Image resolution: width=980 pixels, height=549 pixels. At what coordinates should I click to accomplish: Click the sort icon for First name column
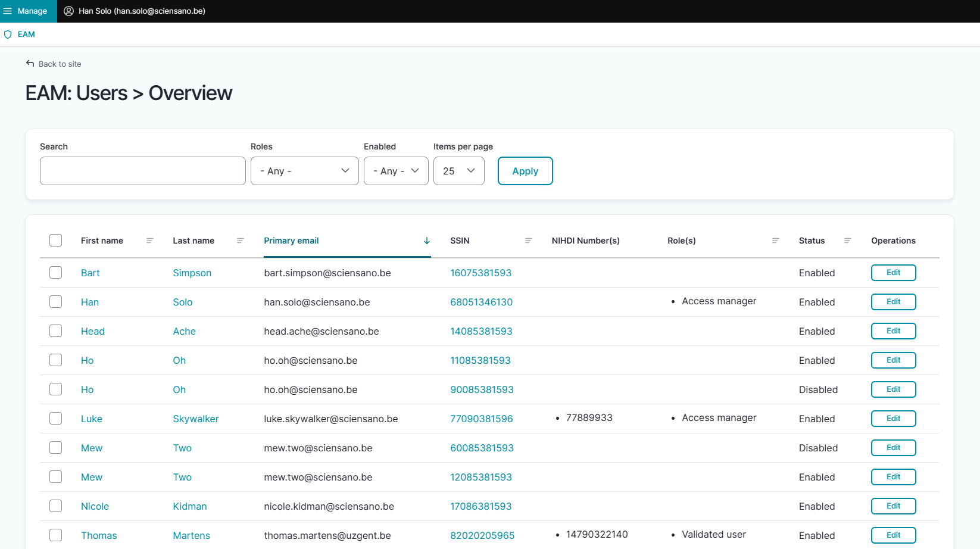(150, 241)
